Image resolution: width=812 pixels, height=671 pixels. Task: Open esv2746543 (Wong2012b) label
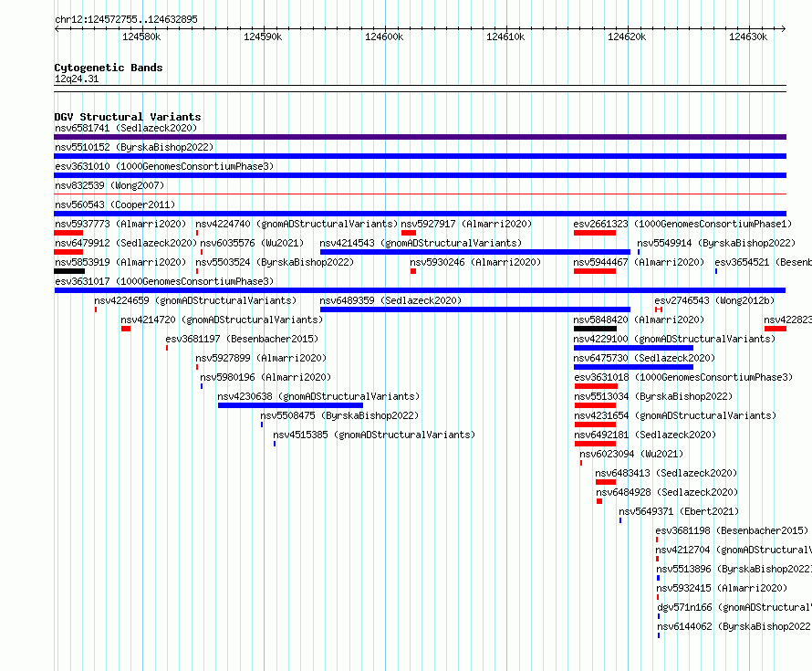tap(714, 300)
